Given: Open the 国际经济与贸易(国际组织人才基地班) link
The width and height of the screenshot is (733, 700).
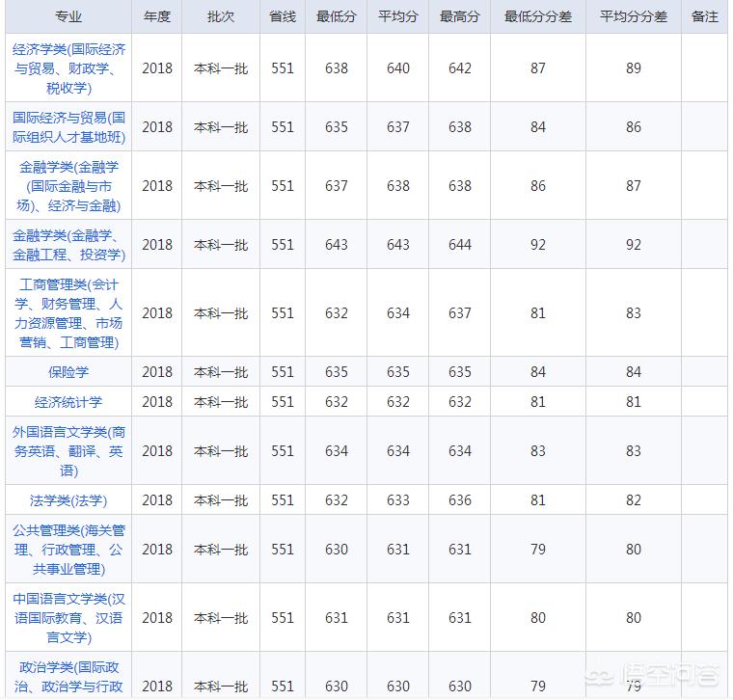Looking at the screenshot, I should click(x=68, y=127).
